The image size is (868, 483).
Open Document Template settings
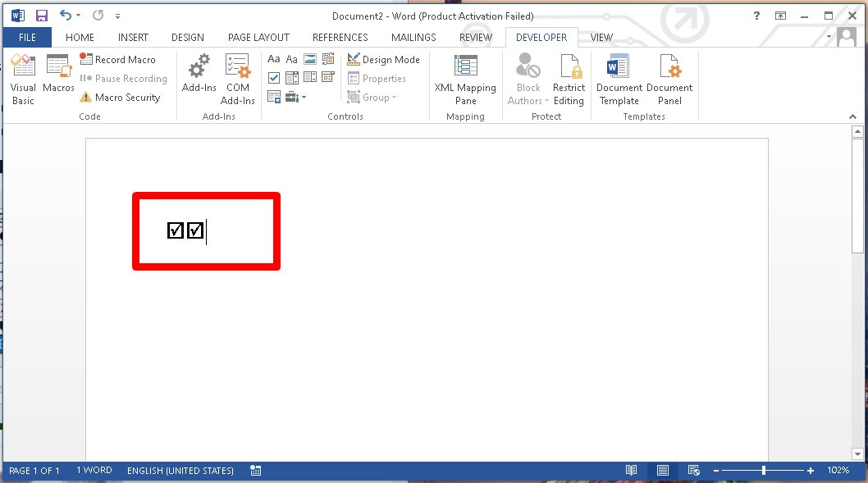coord(619,80)
